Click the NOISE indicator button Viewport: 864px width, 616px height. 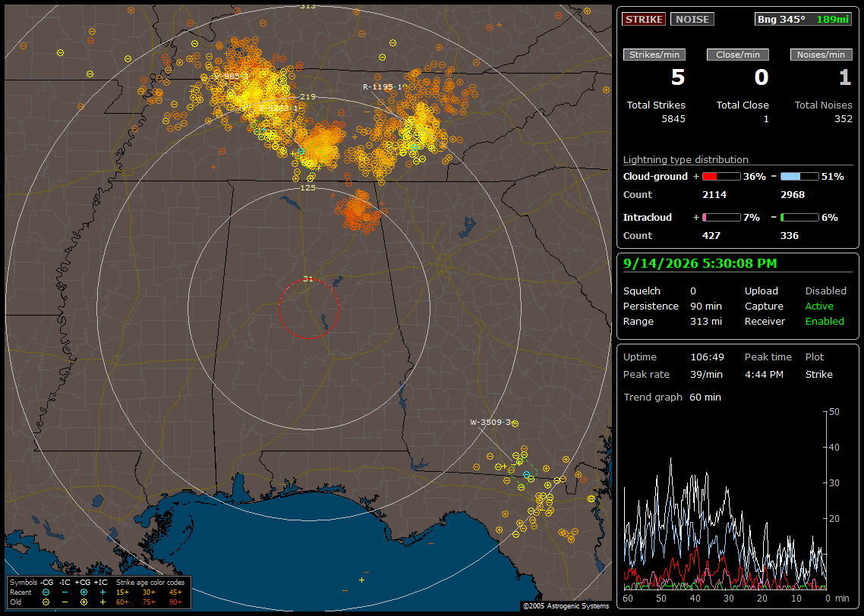(692, 19)
